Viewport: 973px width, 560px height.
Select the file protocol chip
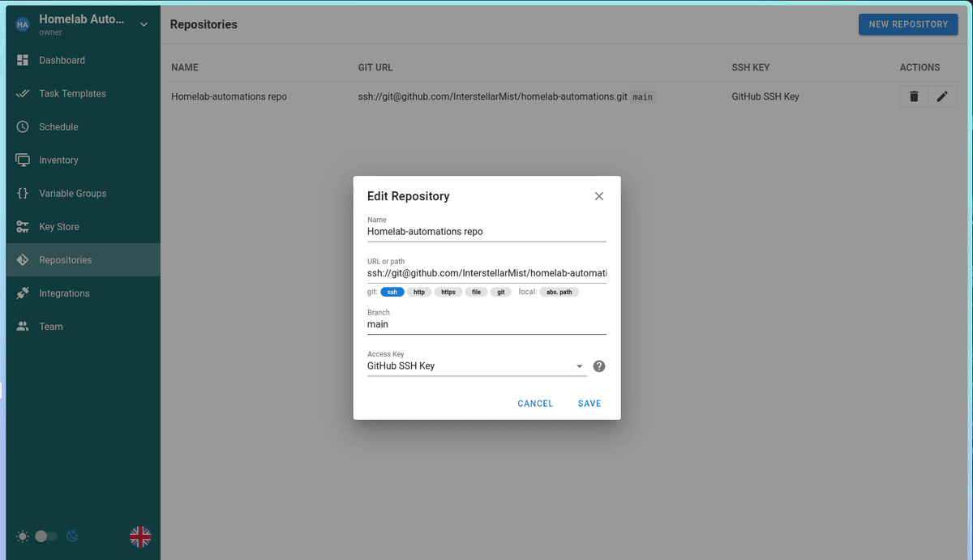click(476, 292)
